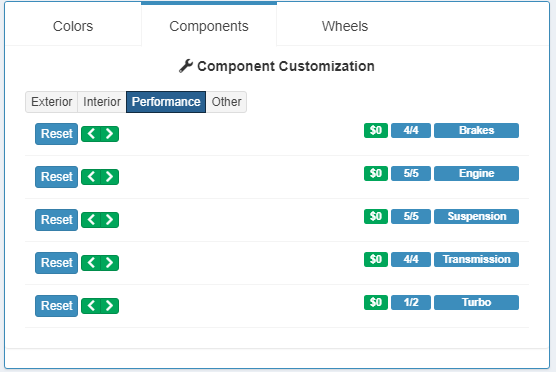Go to next Engine option
This screenshot has height=372, width=556.
coord(110,177)
